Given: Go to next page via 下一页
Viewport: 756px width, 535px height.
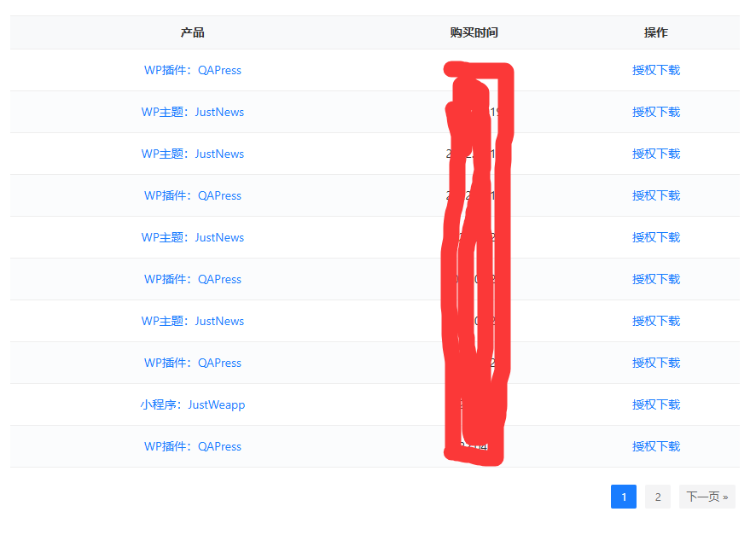Looking at the screenshot, I should point(707,497).
